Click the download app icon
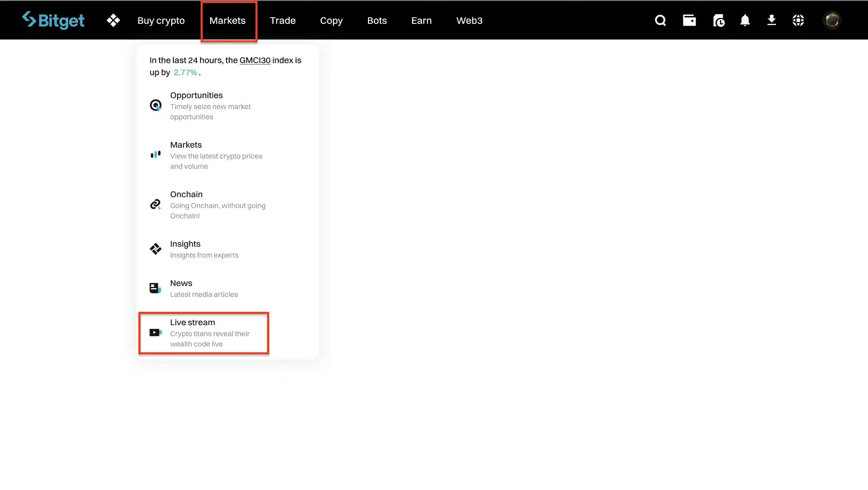Screen dimensions: 868x490 [771, 20]
